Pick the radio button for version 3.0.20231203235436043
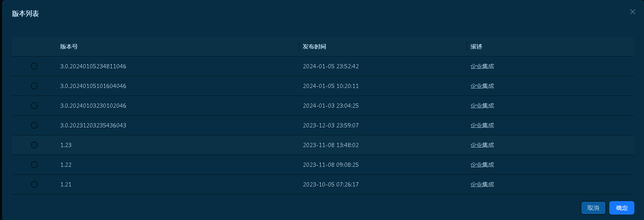This screenshot has height=220, width=644. (x=34, y=125)
